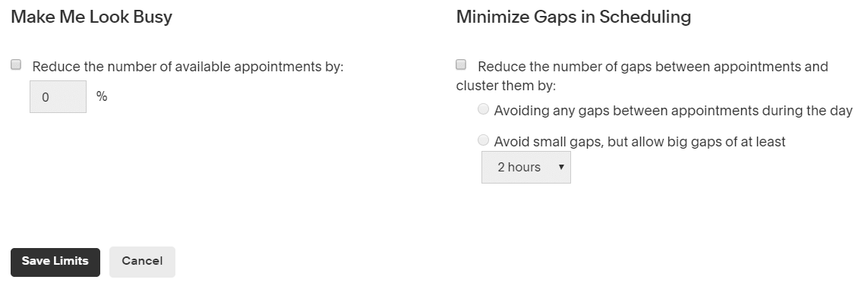This screenshot has width=868, height=289.
Task: Click the Save Limits button
Action: pyautogui.click(x=55, y=262)
